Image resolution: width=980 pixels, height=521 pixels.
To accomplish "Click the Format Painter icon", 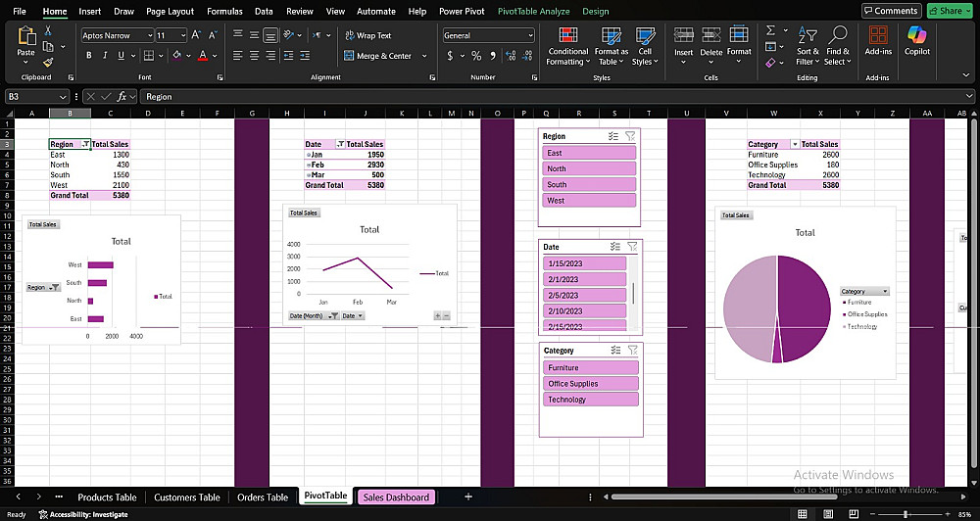I will (48, 62).
